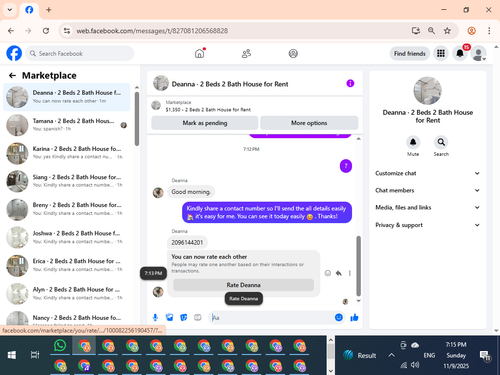Expand Privacy & support section
Viewport: 500px width, 375px height.
[x=427, y=225]
